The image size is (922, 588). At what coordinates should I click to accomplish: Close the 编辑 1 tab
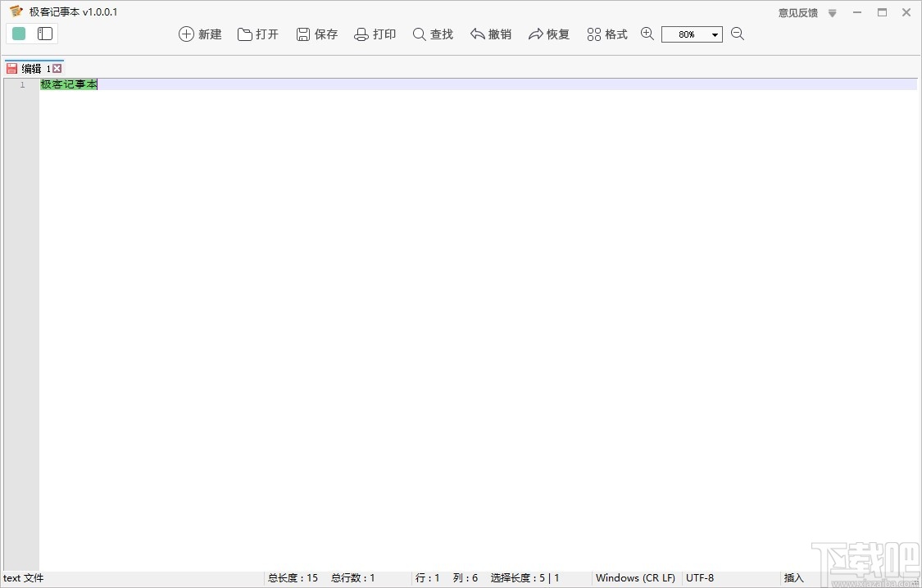pos(57,69)
